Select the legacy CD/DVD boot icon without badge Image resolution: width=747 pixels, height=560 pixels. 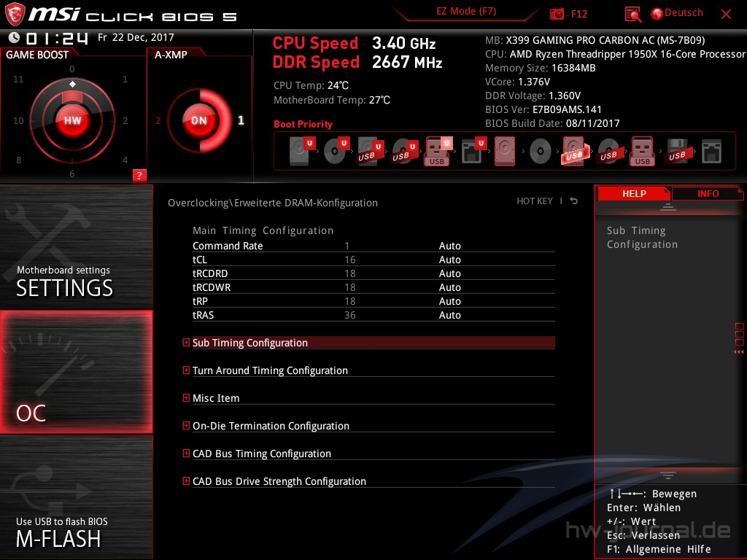[x=541, y=152]
